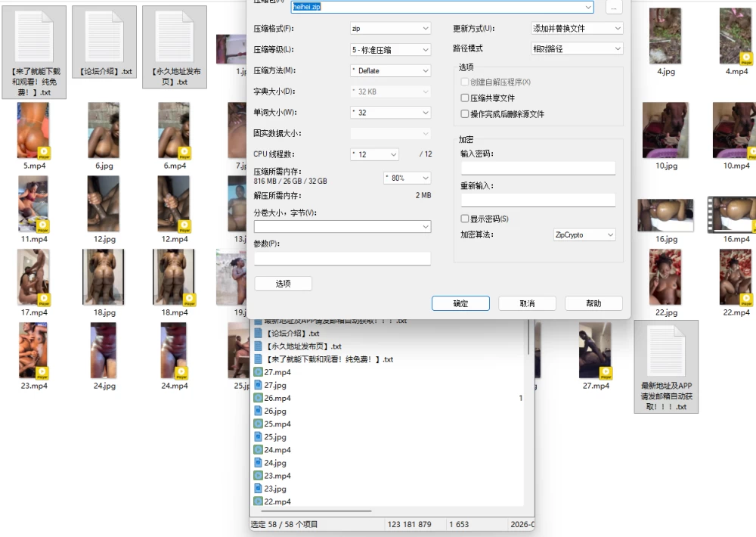This screenshot has height=537, width=756.
Task: Click the browse '...' button next to archive name
Action: (614, 8)
